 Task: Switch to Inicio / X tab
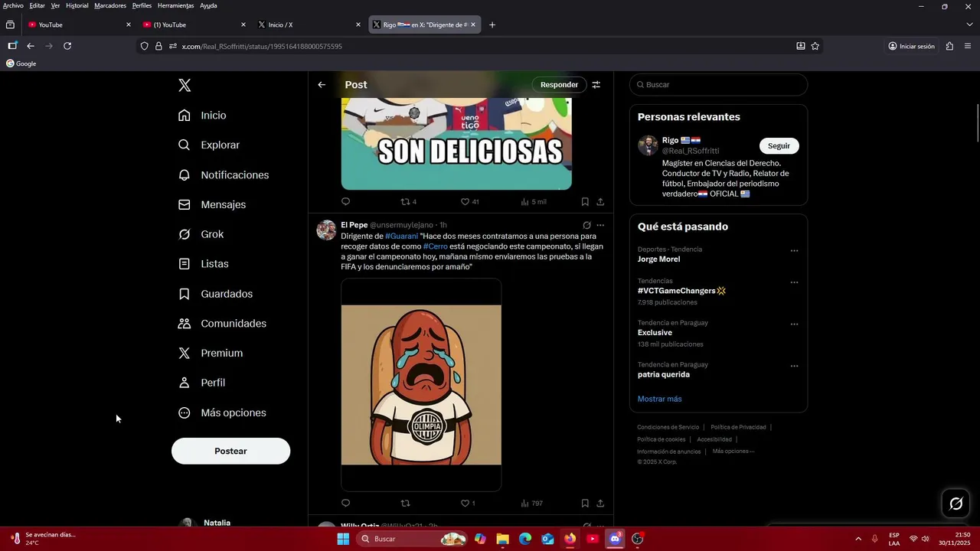coord(309,24)
